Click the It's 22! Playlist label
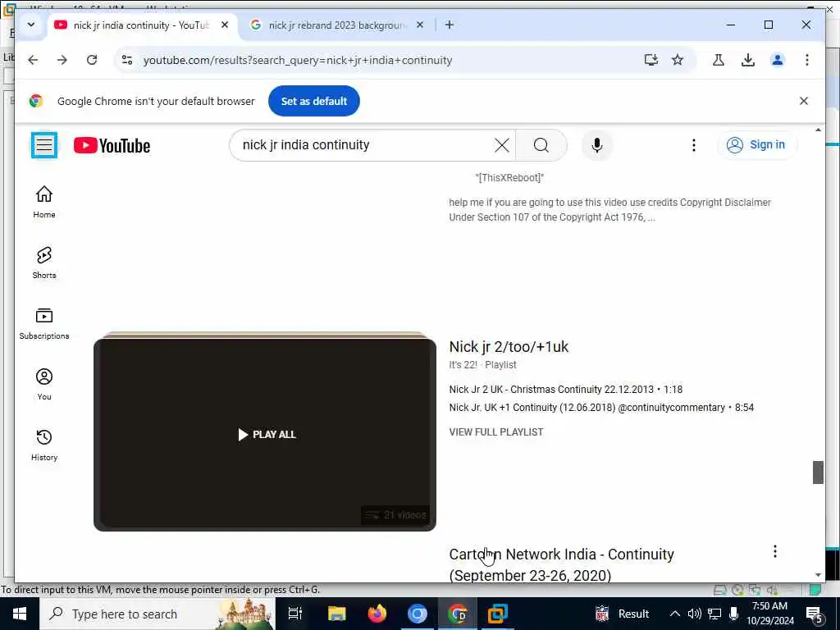 482,365
